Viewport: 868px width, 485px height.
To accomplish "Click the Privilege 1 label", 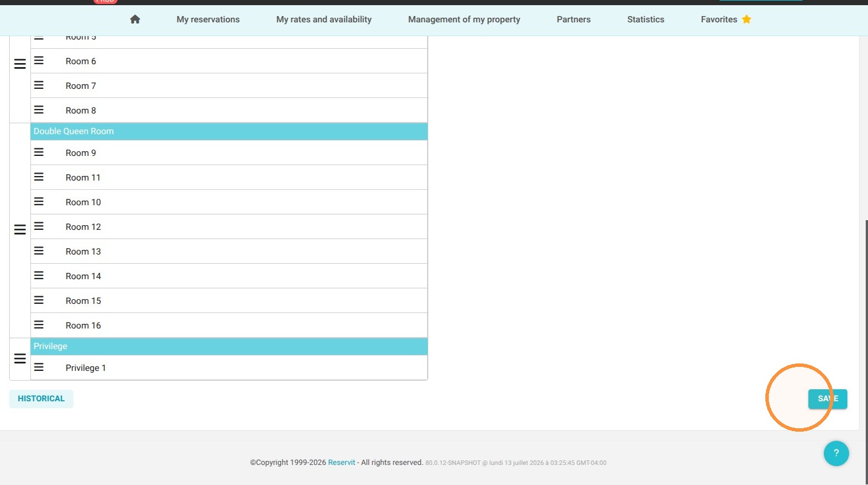I will [x=85, y=368].
